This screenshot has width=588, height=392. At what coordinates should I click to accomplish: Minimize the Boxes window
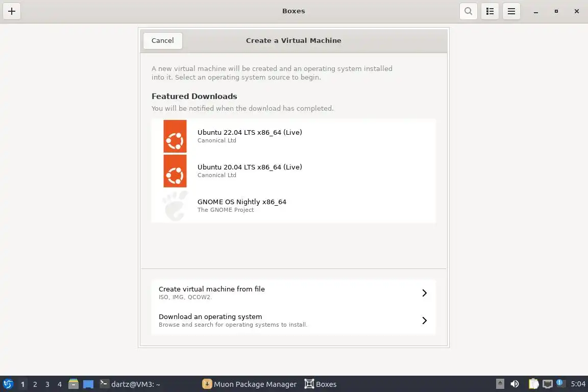tap(536, 12)
